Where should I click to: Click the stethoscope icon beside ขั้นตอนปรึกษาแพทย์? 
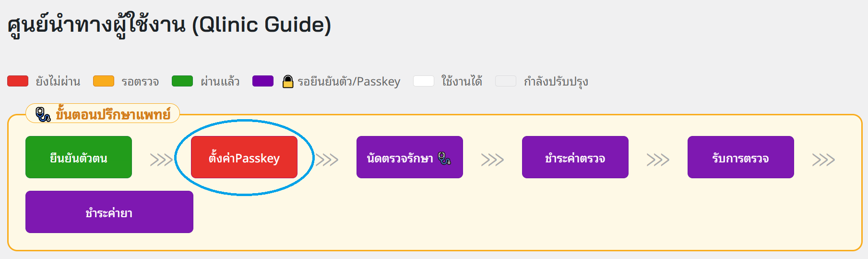(43, 114)
